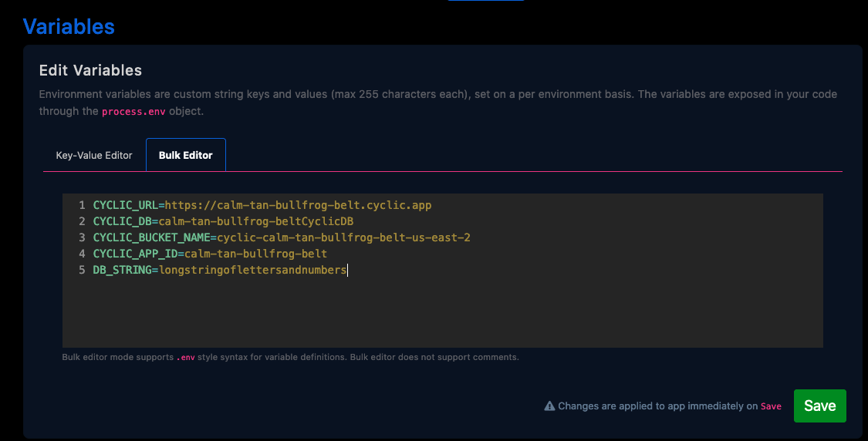Click the DB_STRING key on line 5
868x441 pixels.
click(x=122, y=270)
